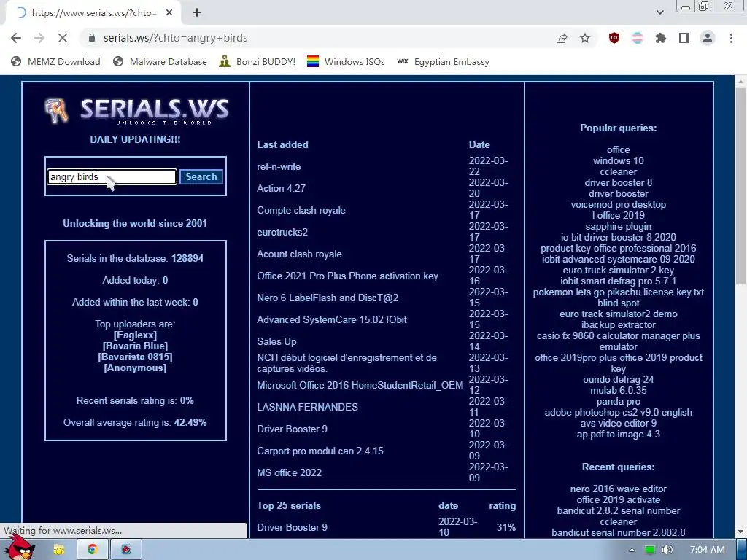Go back to previous page
Screen dimensions: 747x560
point(16,38)
